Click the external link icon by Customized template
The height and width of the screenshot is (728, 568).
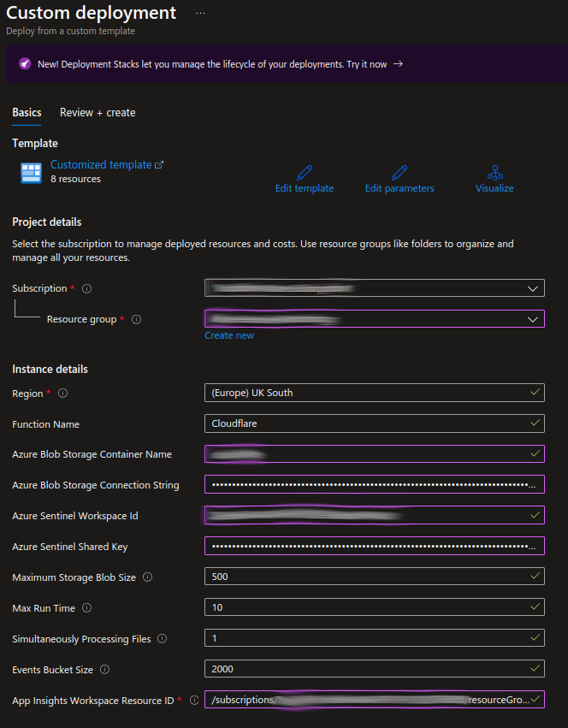point(159,164)
